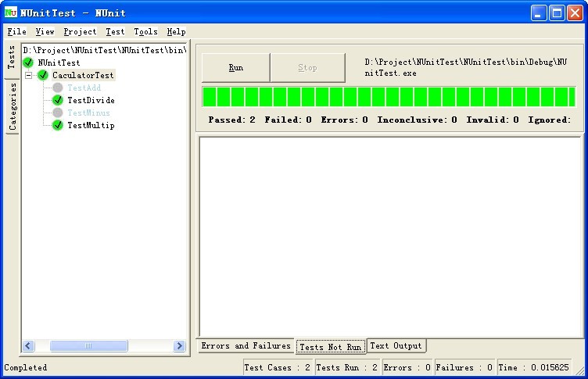Click the green pass icon beside CaculatorTest
The width and height of the screenshot is (588, 379).
pos(43,75)
